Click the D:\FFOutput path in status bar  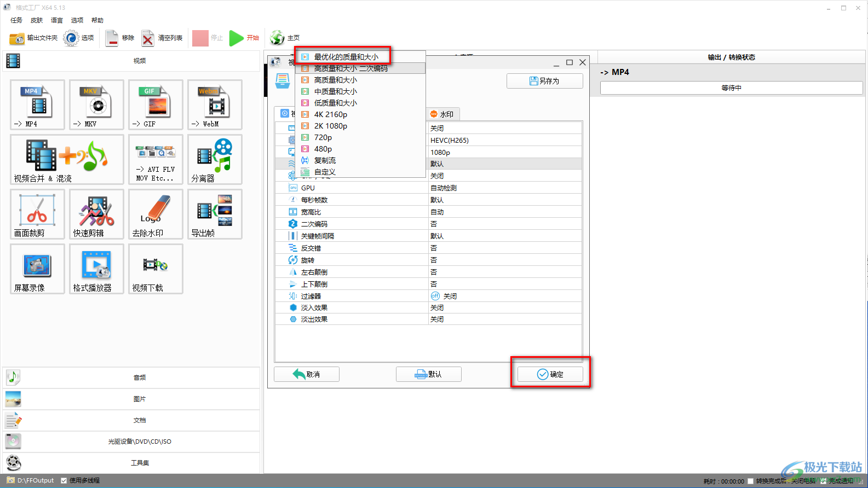(x=36, y=481)
